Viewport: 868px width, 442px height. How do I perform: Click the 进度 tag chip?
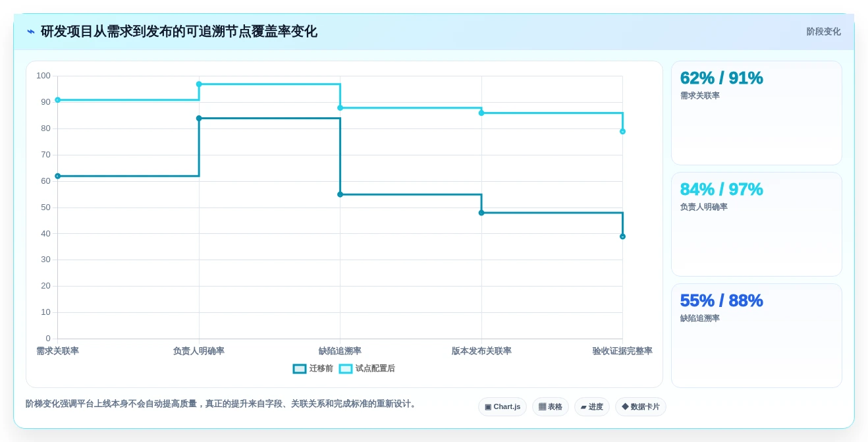[592, 406]
